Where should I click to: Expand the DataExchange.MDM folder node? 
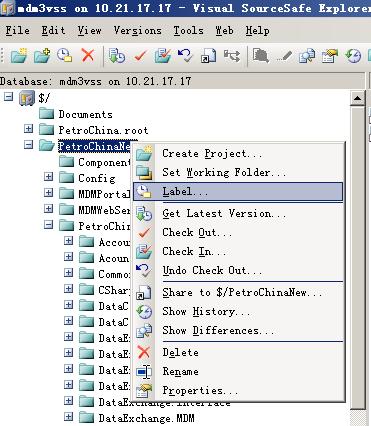point(69,417)
